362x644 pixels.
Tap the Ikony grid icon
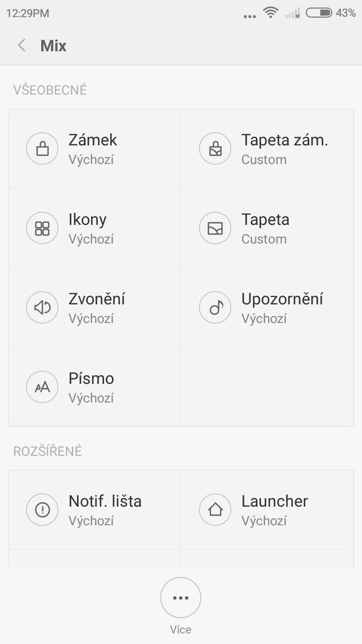[x=42, y=228]
